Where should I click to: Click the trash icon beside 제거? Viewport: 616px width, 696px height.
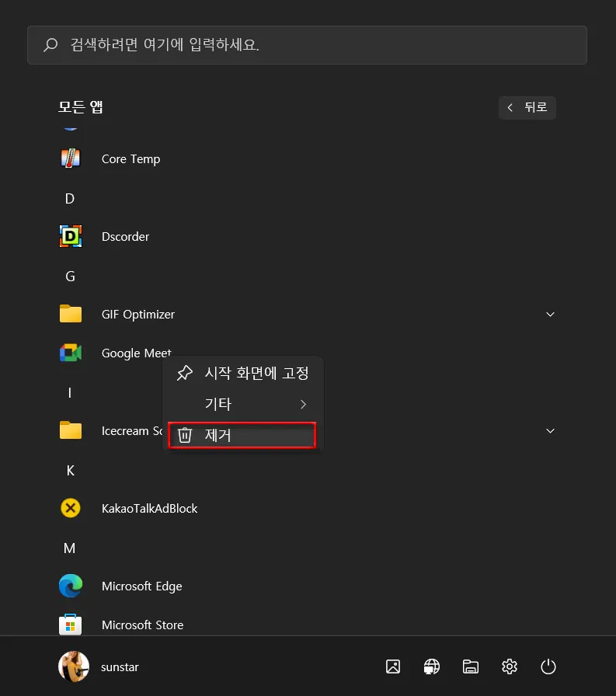point(185,435)
